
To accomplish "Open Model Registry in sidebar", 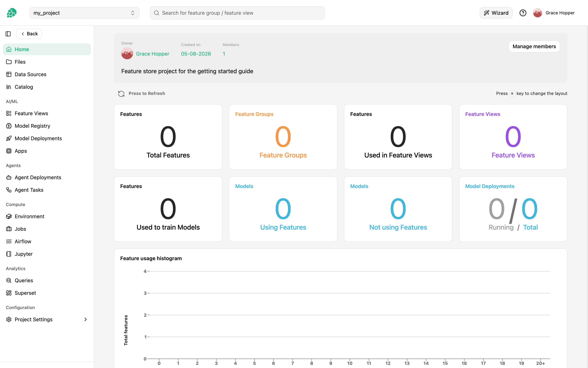I will tap(47, 126).
